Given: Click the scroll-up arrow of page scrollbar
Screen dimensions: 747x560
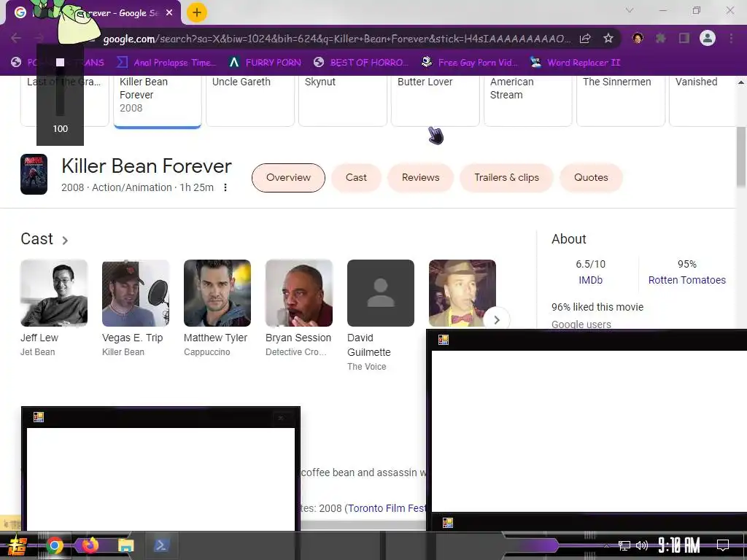Looking at the screenshot, I should click(x=741, y=82).
